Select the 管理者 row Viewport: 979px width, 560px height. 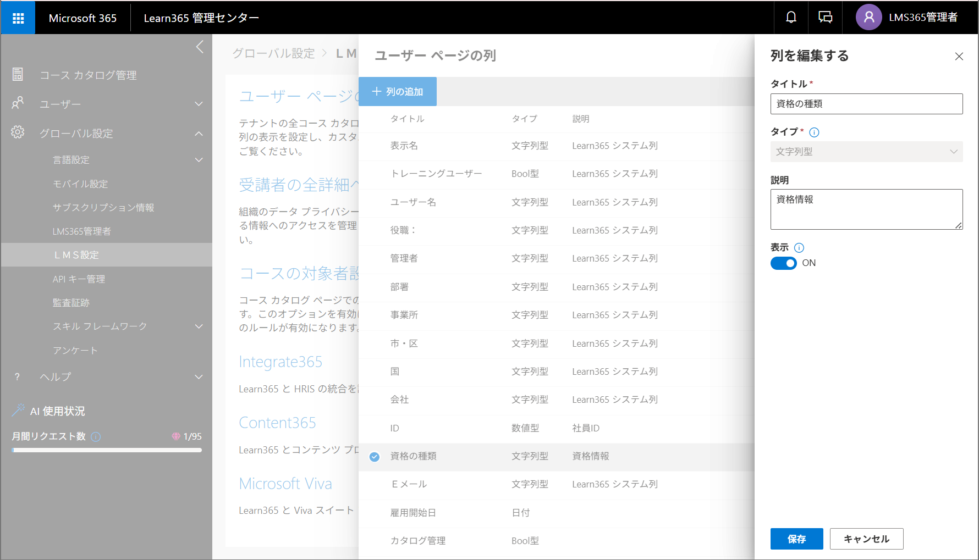pyautogui.click(x=556, y=259)
